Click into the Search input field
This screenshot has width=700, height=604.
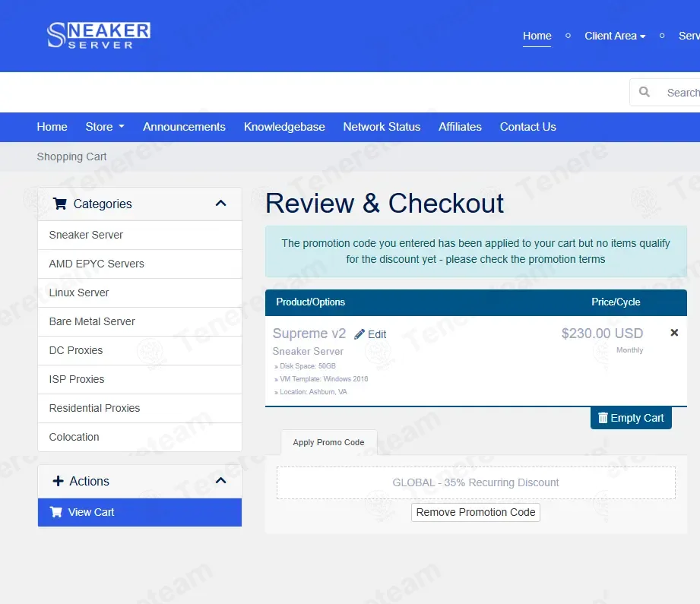click(683, 93)
